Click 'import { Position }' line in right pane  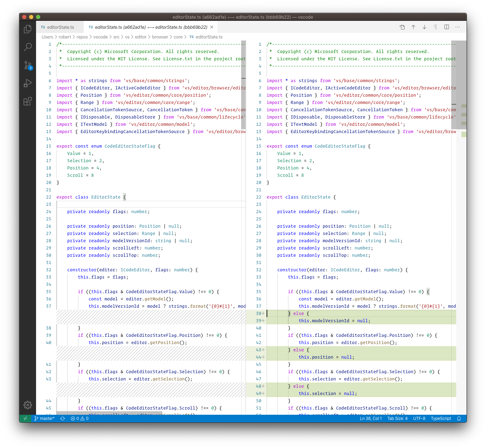344,95
